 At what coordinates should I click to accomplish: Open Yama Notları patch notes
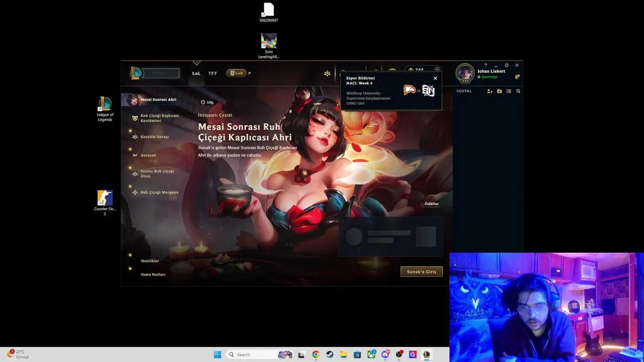153,275
